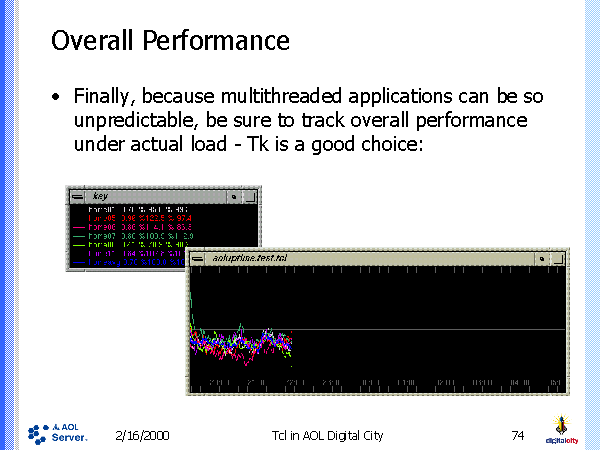Viewport: 600px width, 450px height.
Task: Select the white top row in key window
Action: [x=138, y=209]
